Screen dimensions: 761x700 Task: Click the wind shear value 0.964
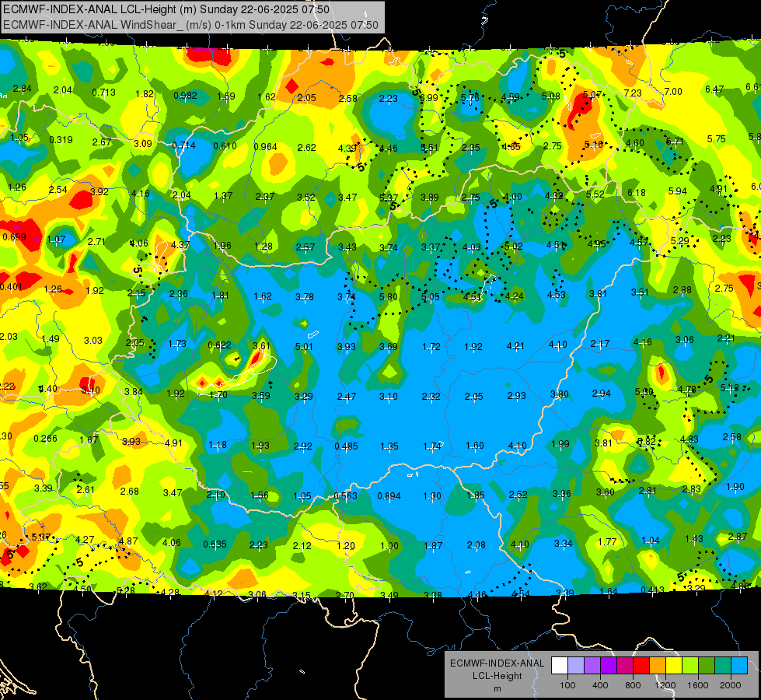[x=266, y=147]
